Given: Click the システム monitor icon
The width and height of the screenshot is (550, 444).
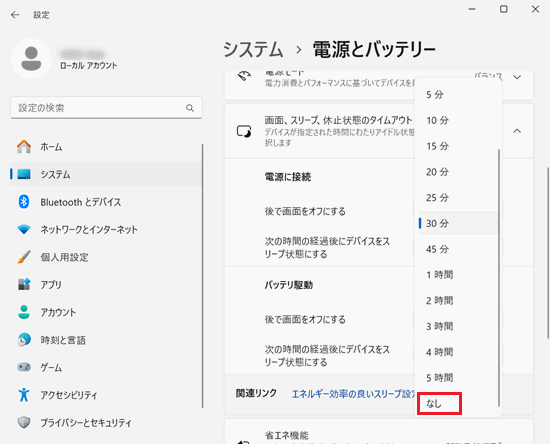Looking at the screenshot, I should click(x=24, y=174).
